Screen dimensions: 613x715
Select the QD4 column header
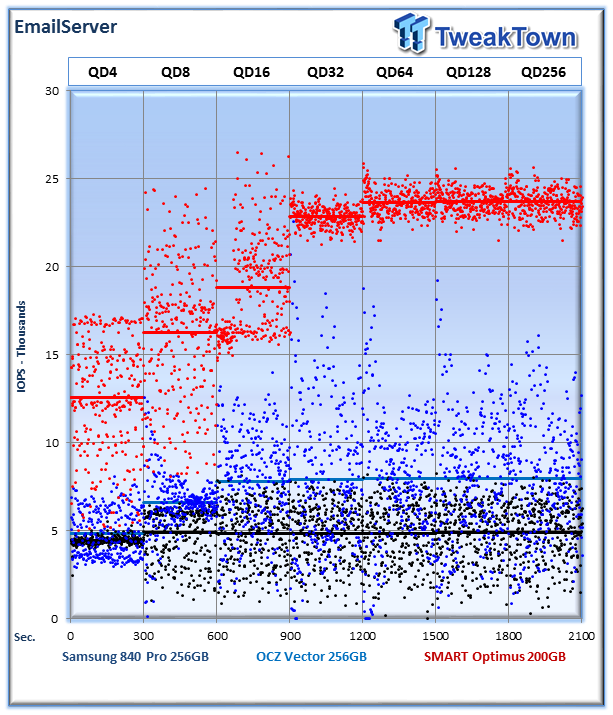point(103,72)
